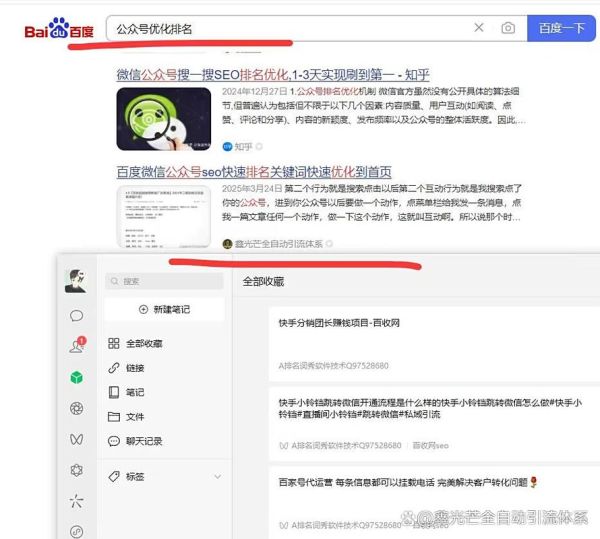Click the 全部收藏 panel heading
Viewport: 600px width, 539px height.
[x=263, y=282]
